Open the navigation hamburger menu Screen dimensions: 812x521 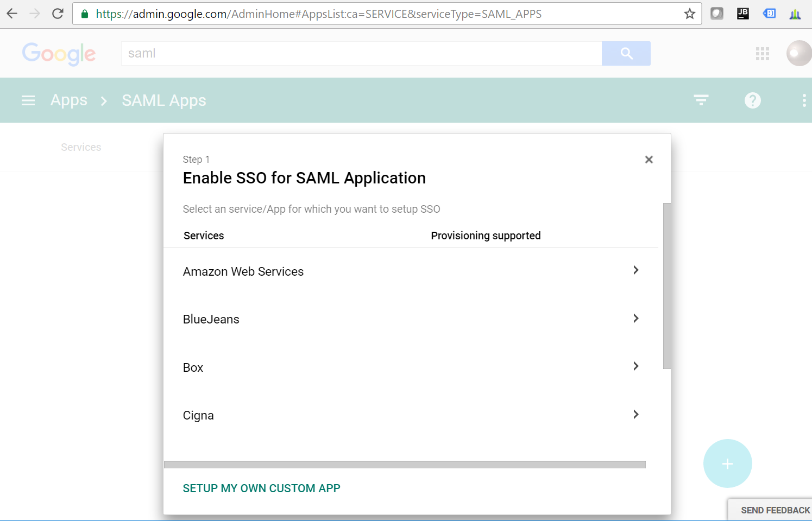28,100
